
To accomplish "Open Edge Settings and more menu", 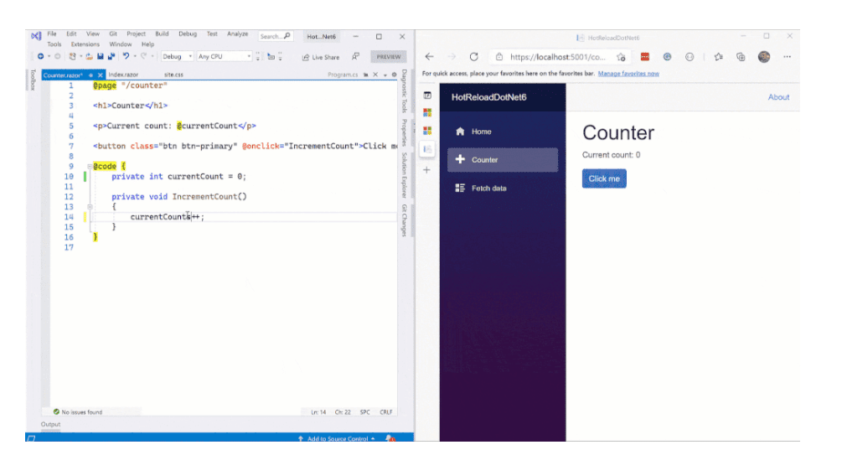I will click(787, 56).
